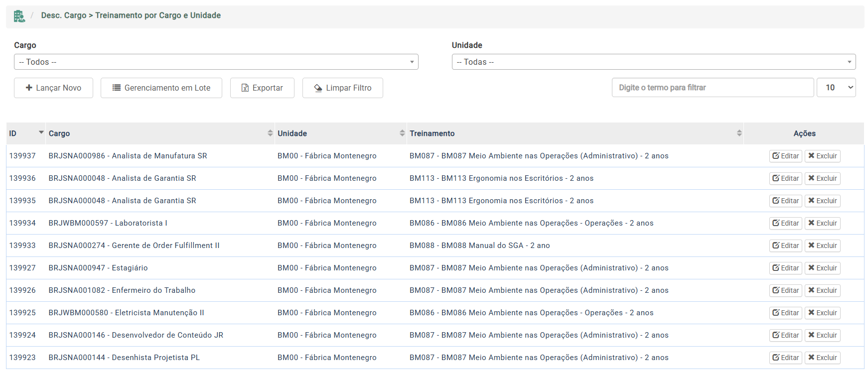Open the Cargo dropdown filter
The height and width of the screenshot is (373, 868).
(216, 62)
